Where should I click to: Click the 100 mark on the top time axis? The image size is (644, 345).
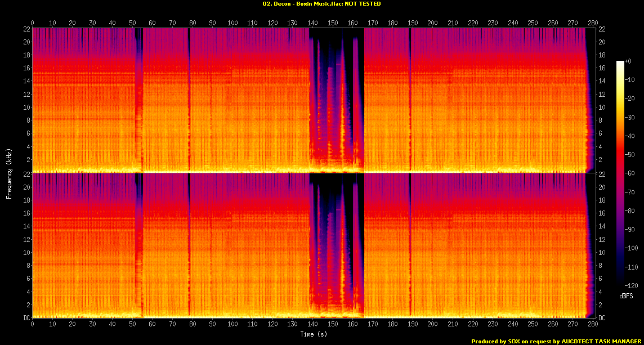coord(232,23)
